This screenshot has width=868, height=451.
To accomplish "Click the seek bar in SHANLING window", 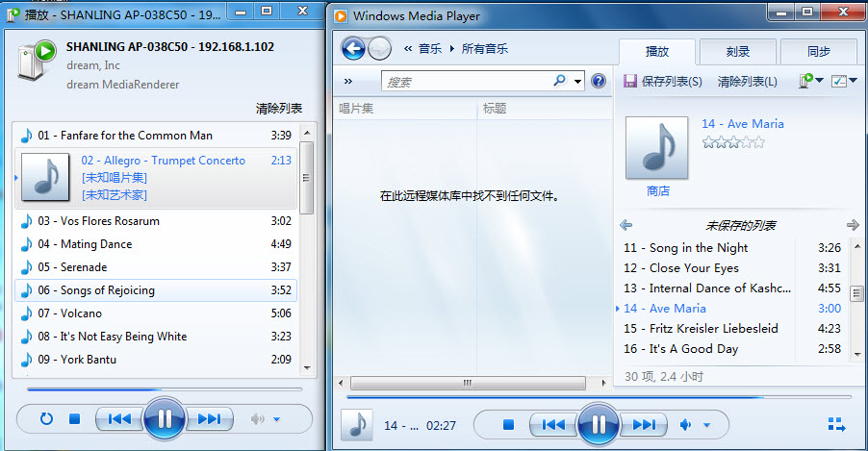I will (x=165, y=389).
